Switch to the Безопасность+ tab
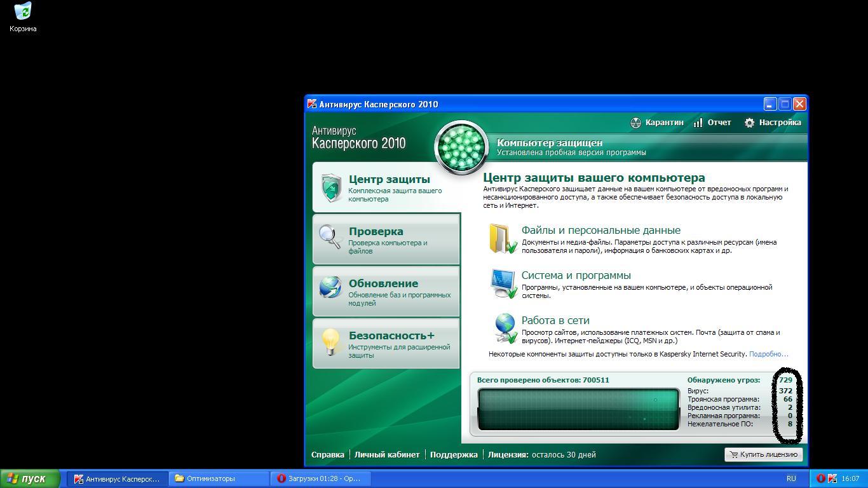Viewport: 868px width, 488px height. click(386, 344)
